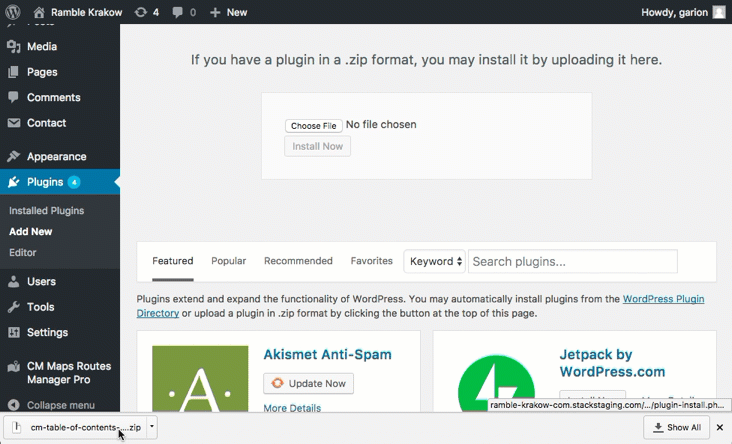Switch to the Favorites tab
The image size is (732, 444).
[x=372, y=261]
